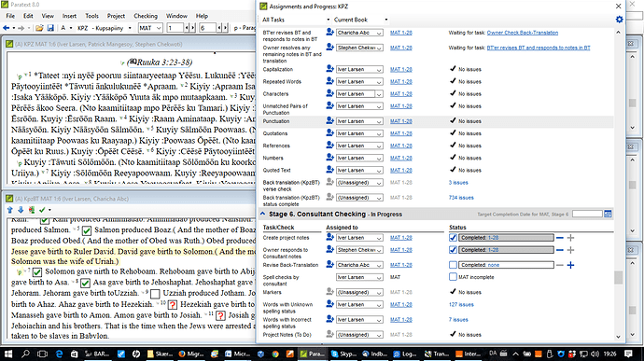Click the save disk icon in Paratext toolbar

pyautogui.click(x=50, y=28)
